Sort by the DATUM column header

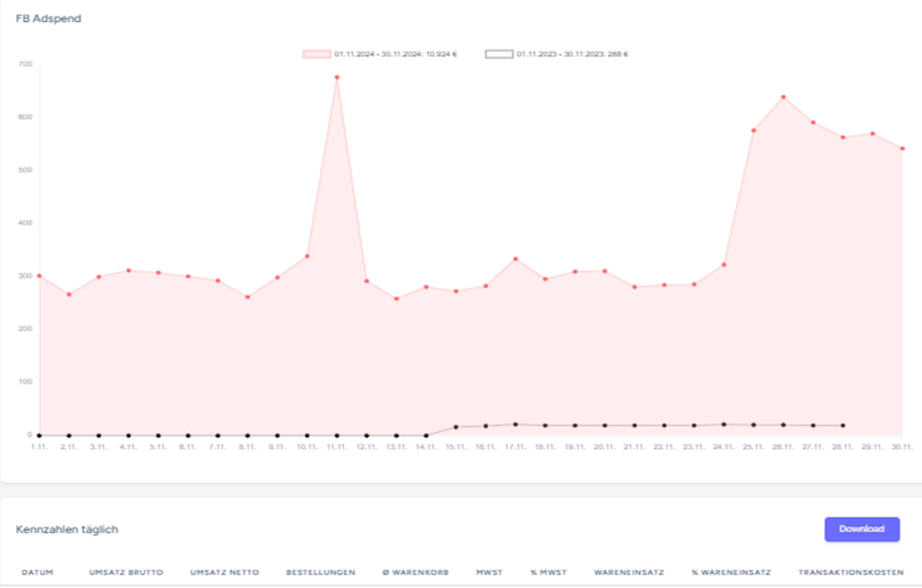[37, 572]
